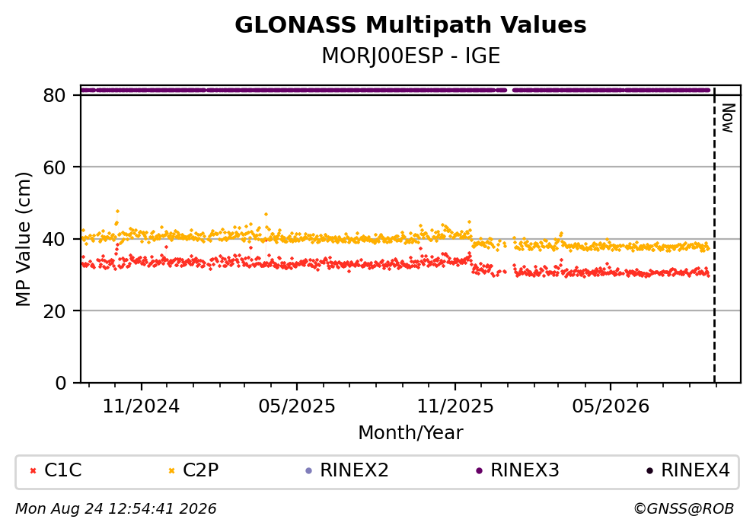Select the RINEX3 legend text
The height and width of the screenshot is (532, 756).
point(525,470)
